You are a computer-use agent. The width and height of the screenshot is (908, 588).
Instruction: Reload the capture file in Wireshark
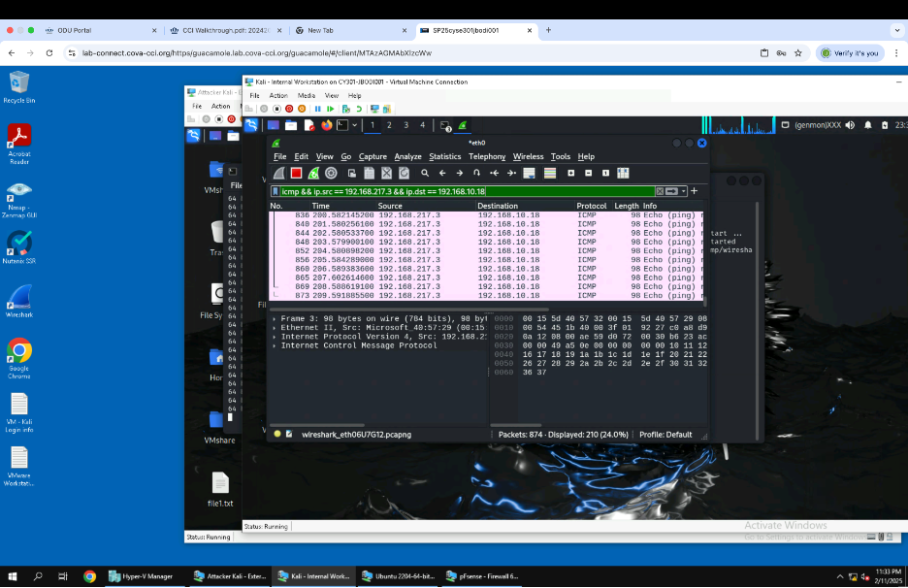404,174
